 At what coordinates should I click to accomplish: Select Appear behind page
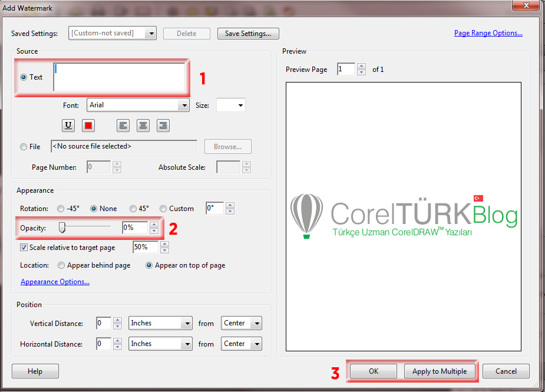point(61,265)
